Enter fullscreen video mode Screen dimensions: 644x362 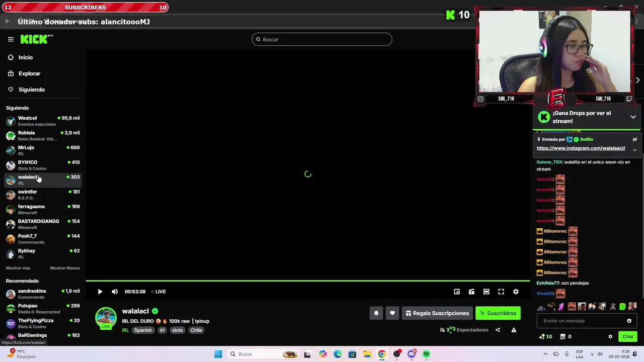[x=501, y=292]
